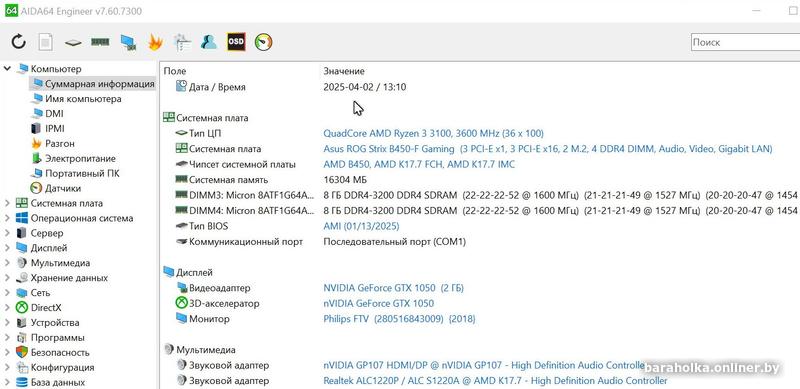Click the Поле column header
This screenshot has width=800, height=389.
pyautogui.click(x=175, y=71)
